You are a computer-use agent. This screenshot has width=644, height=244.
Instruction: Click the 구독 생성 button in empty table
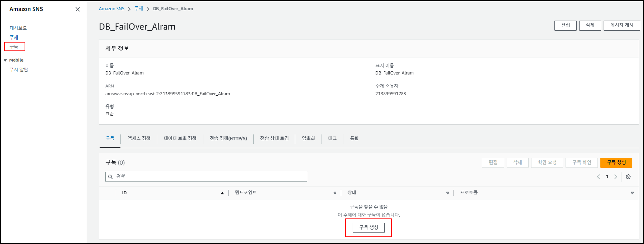click(x=368, y=228)
